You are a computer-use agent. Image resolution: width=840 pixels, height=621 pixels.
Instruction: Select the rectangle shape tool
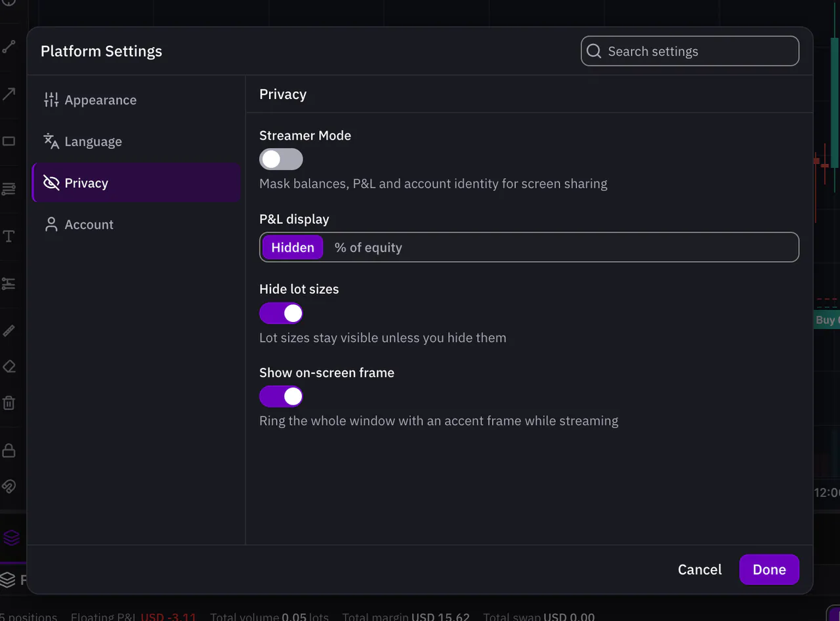coord(9,141)
